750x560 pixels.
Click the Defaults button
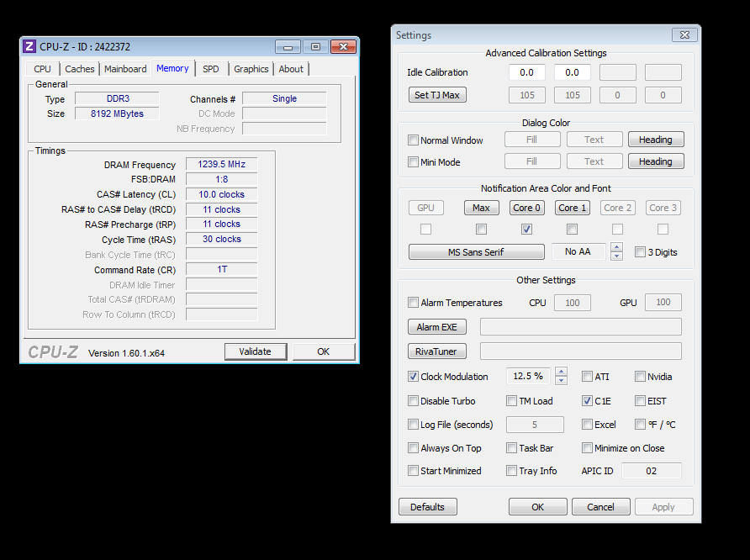point(428,507)
